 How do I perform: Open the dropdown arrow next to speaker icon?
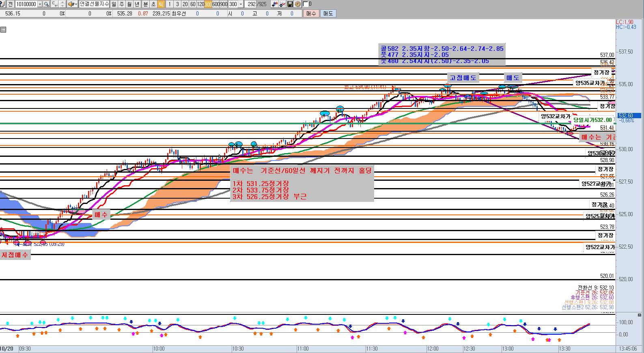click(75, 4)
